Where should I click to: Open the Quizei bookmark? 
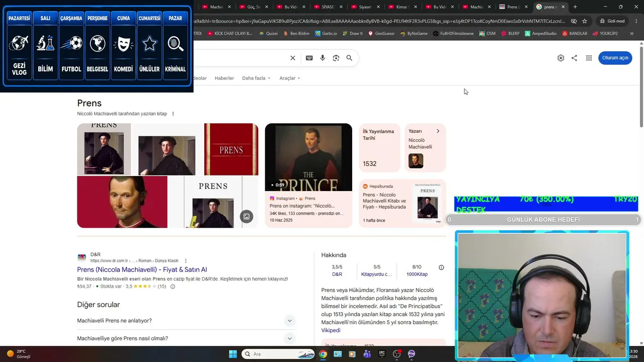tap(268, 33)
